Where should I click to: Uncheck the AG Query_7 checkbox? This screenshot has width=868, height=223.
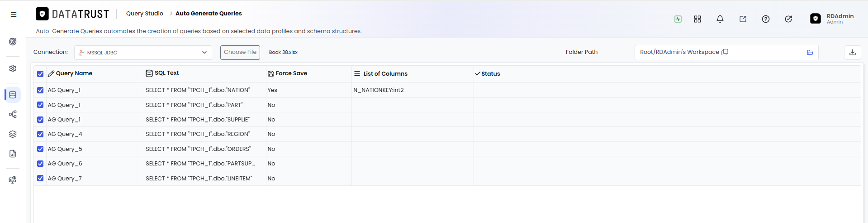40,179
